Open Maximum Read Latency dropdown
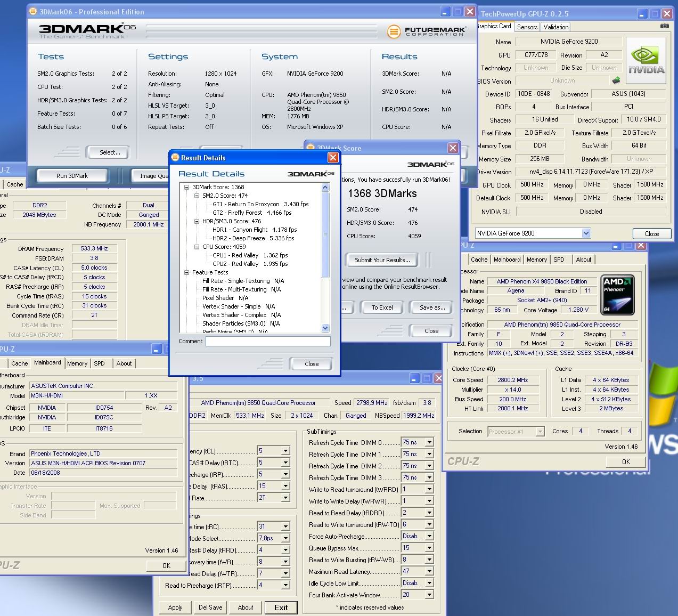The height and width of the screenshot is (616, 678). click(429, 571)
